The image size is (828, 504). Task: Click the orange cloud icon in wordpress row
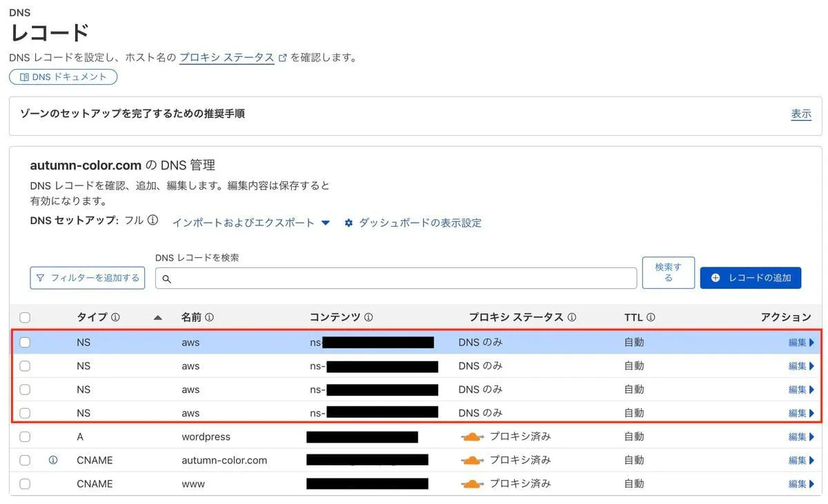pos(472,436)
